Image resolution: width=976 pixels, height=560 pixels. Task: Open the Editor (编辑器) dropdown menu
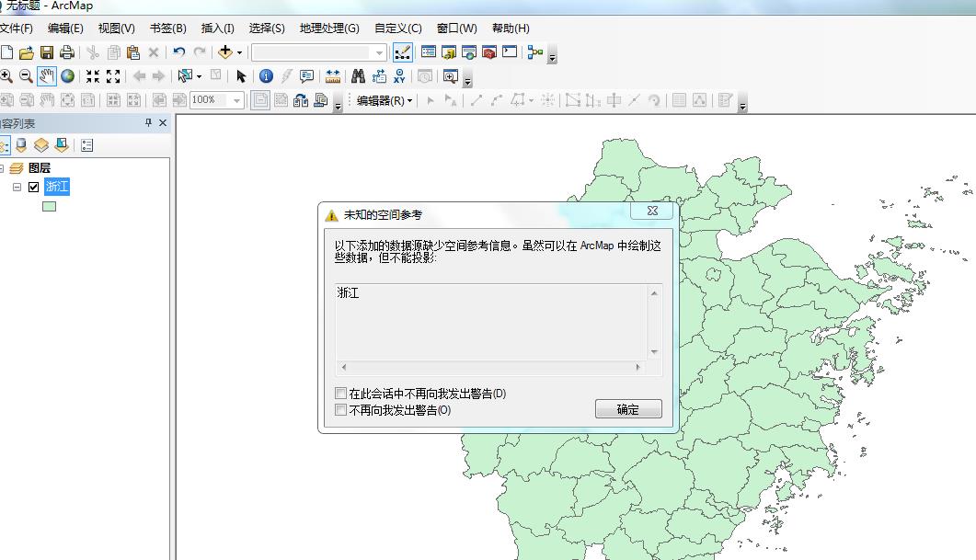coord(385,100)
